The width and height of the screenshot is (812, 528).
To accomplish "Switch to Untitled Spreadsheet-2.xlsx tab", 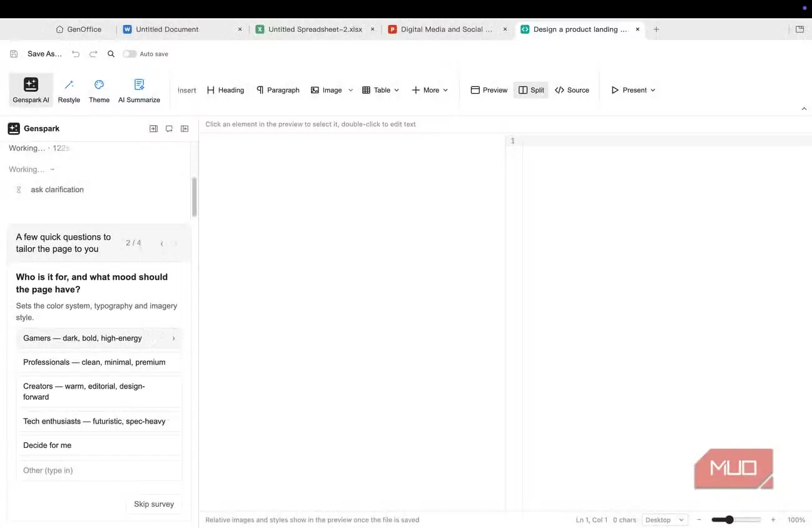I will point(315,29).
